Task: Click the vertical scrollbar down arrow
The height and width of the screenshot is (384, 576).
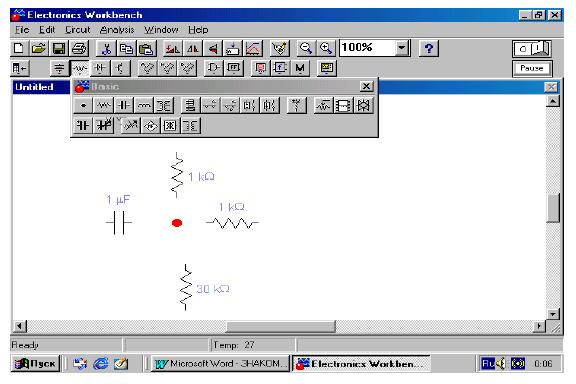Action: [x=553, y=314]
